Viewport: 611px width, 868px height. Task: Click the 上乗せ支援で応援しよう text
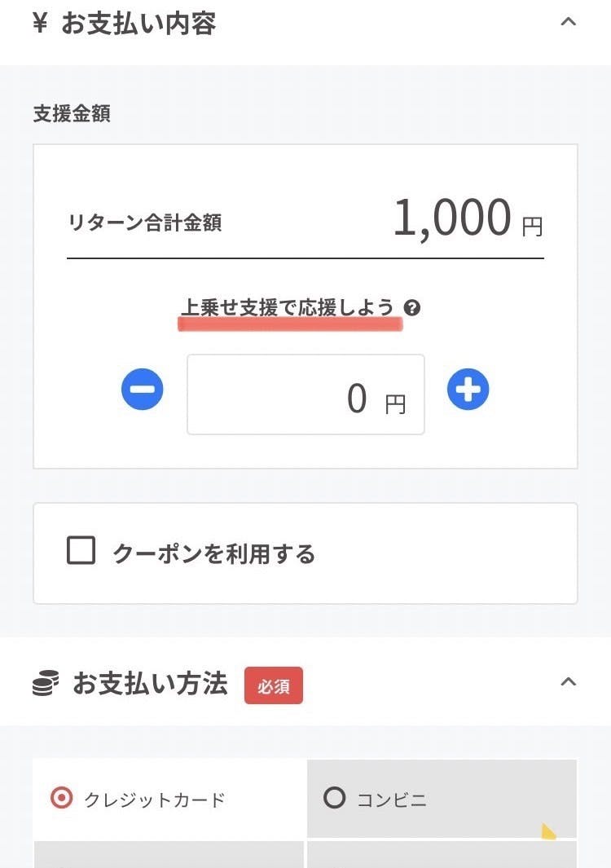[x=287, y=308]
